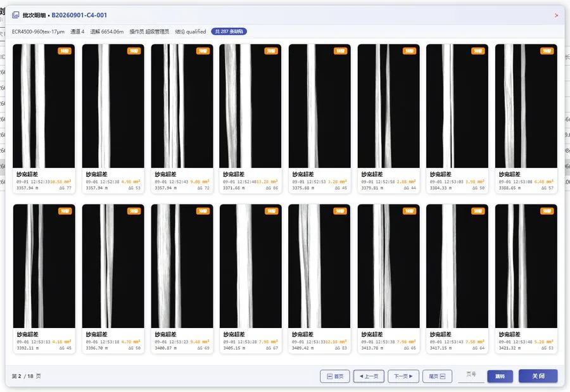Click the value "ΔG 77" on the 12:52:33 card
The width and height of the screenshot is (570, 392).
pyautogui.click(x=65, y=188)
